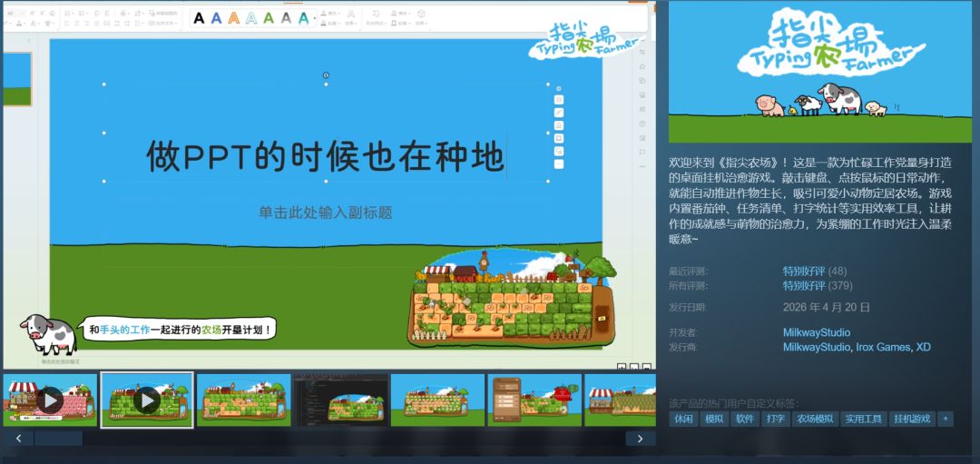Viewport: 980px width, 464px height.
Task: Click the plus button to add tags
Action: pos(946,419)
